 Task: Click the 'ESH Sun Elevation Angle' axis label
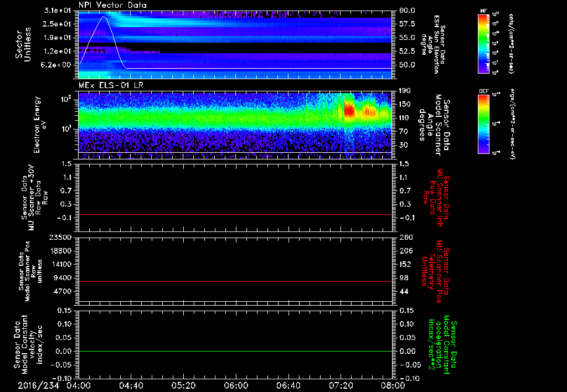[433, 44]
